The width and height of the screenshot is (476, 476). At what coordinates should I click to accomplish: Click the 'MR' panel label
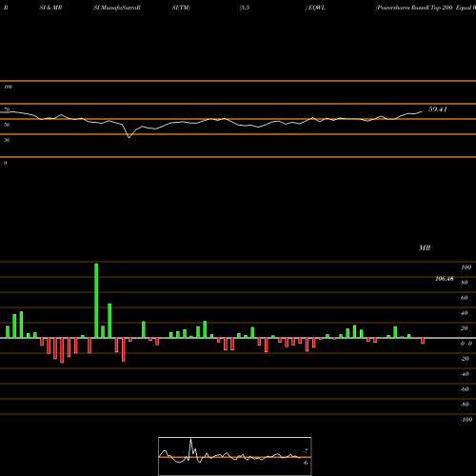425,248
